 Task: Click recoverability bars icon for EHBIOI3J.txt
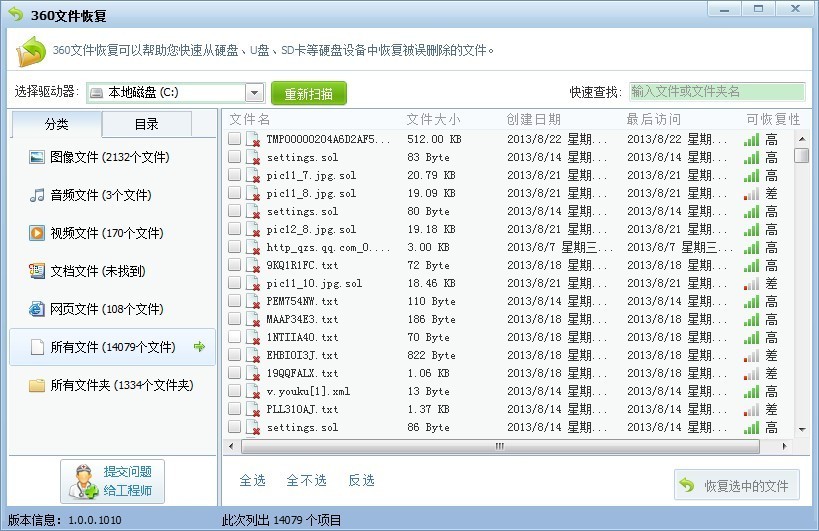752,356
